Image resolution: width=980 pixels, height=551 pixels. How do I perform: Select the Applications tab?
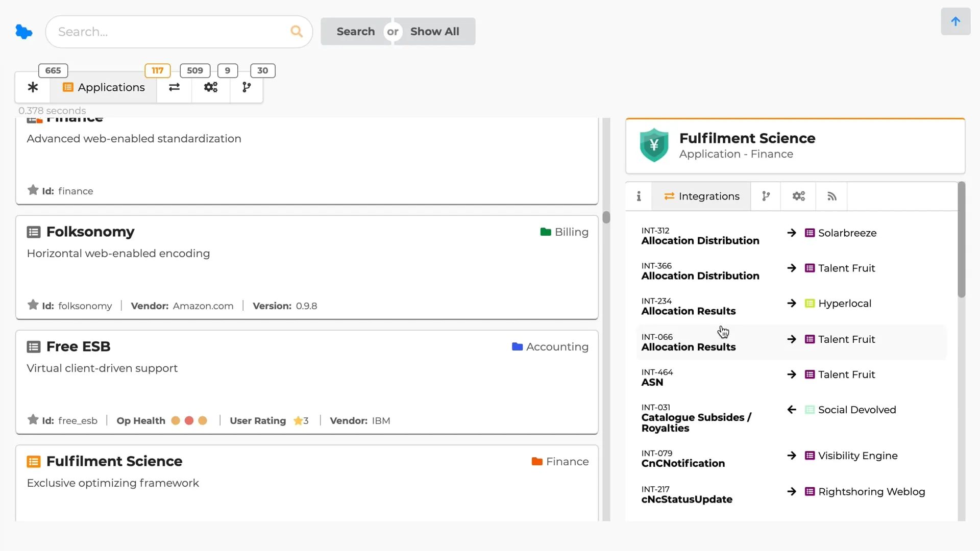click(104, 87)
